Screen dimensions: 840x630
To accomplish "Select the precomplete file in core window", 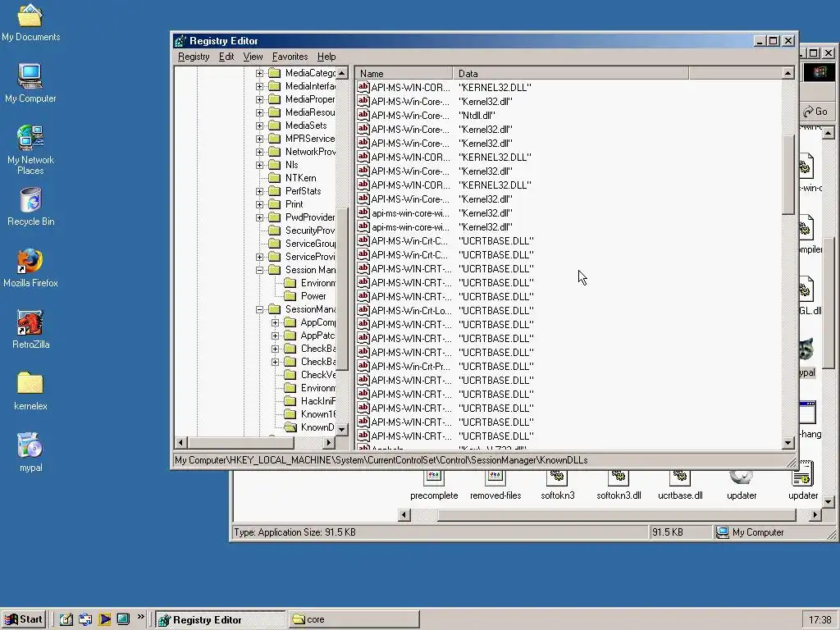I will point(434,486).
